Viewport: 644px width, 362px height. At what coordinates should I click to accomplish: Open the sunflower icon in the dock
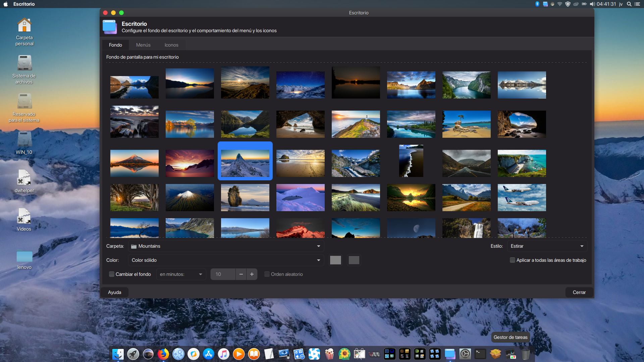pos(344,354)
